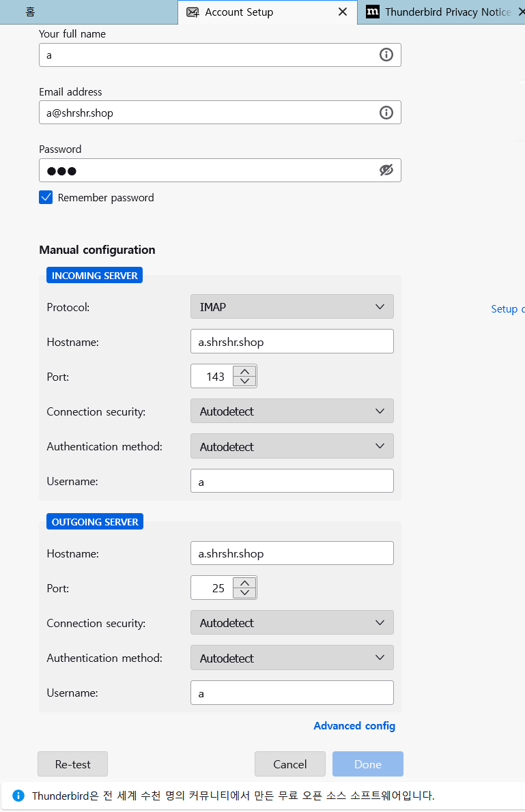This screenshot has height=812, width=525.
Task: Uncheck the Remember password checkbox
Action: (46, 198)
